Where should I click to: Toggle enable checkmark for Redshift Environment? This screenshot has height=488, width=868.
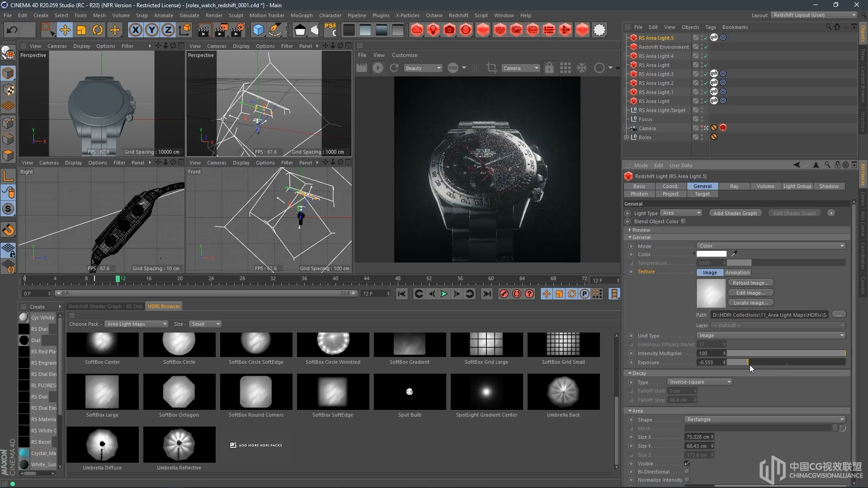tap(706, 47)
